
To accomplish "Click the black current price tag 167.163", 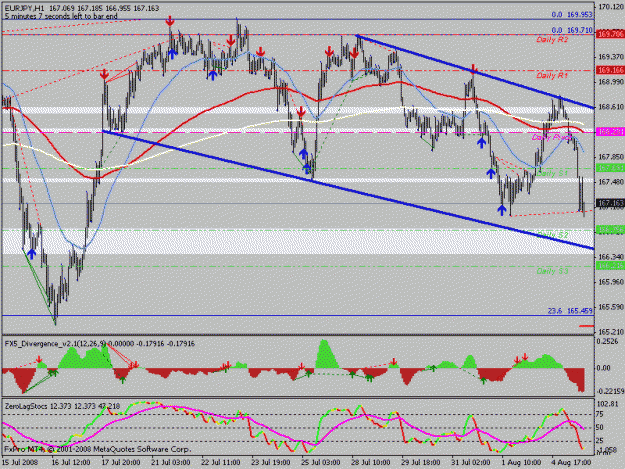I will [x=610, y=204].
